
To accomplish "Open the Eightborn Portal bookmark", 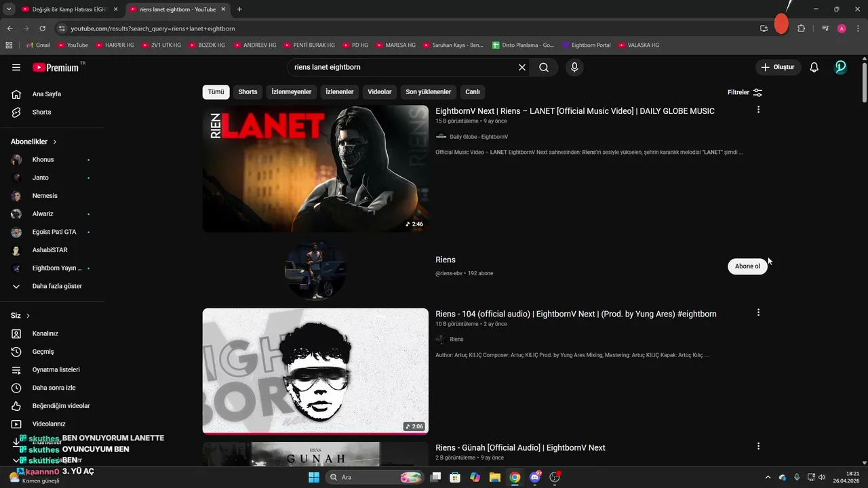I will (587, 45).
